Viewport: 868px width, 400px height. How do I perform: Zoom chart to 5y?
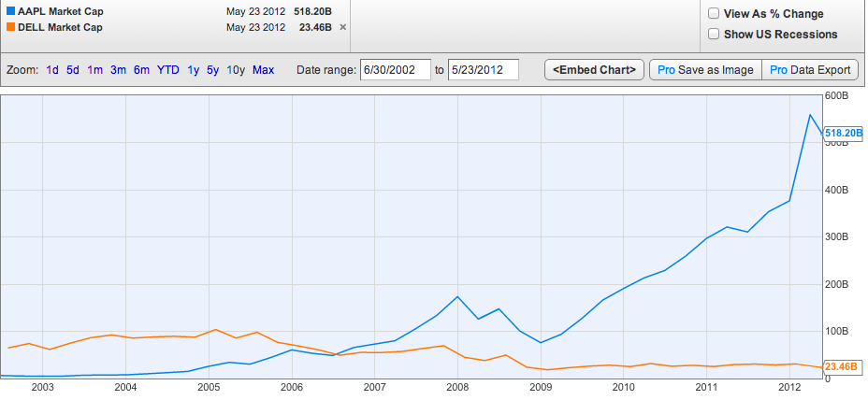(212, 70)
